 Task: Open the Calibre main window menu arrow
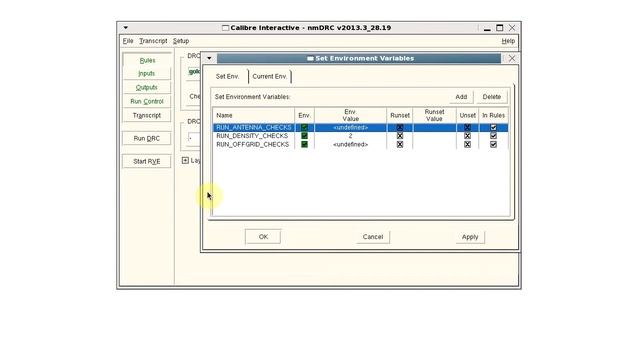click(x=126, y=28)
